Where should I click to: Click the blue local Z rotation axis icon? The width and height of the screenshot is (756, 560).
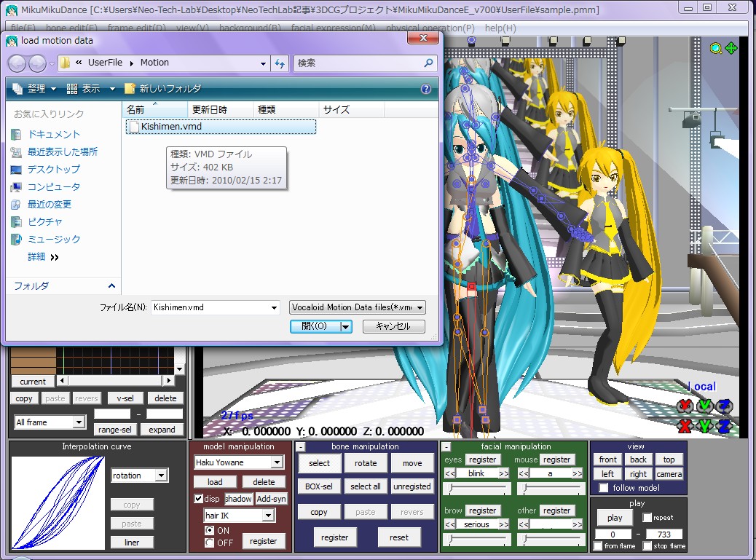coord(724,406)
